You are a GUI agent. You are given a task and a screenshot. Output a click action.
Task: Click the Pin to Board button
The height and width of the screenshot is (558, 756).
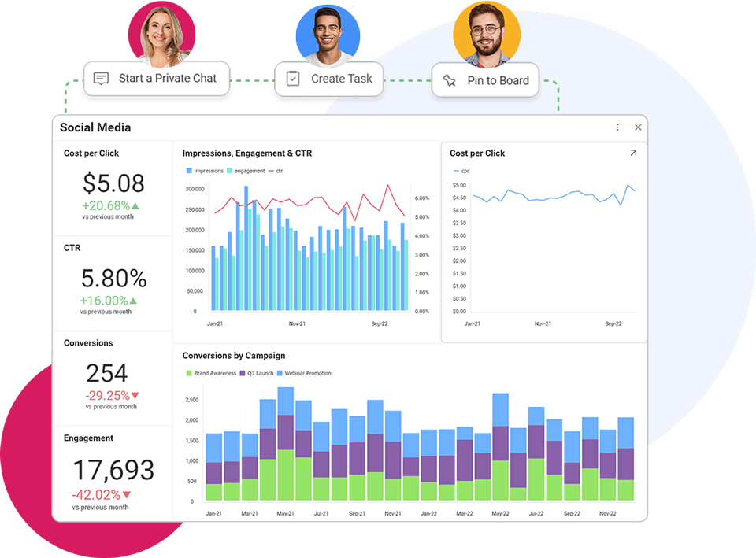(x=485, y=80)
